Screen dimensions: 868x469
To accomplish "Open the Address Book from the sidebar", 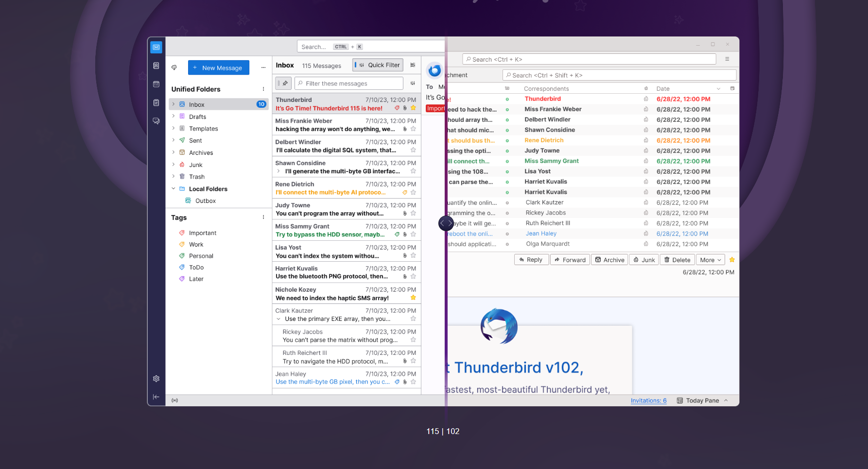I will [x=156, y=66].
